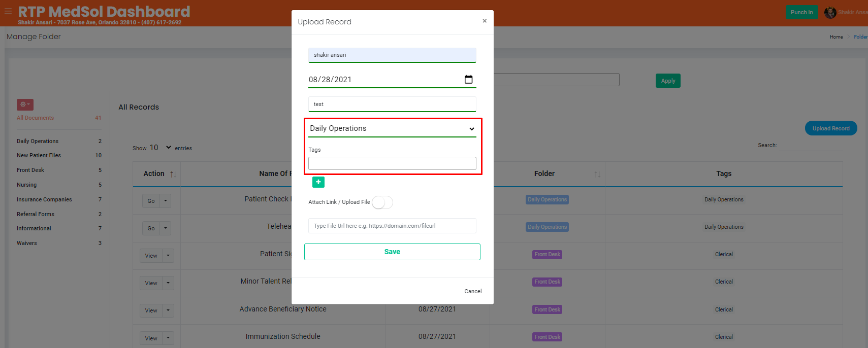Click View button for Minor Talent row

151,283
